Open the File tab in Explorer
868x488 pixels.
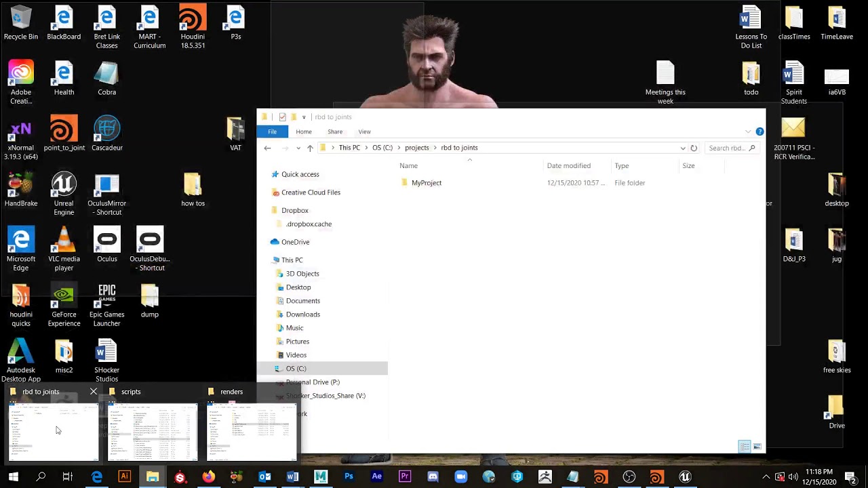(272, 131)
